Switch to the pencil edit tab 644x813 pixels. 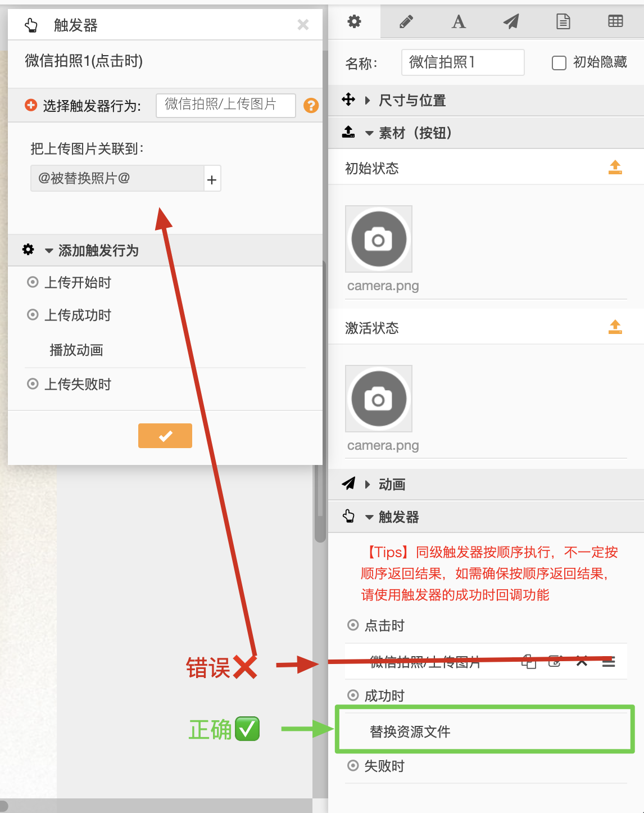click(406, 22)
